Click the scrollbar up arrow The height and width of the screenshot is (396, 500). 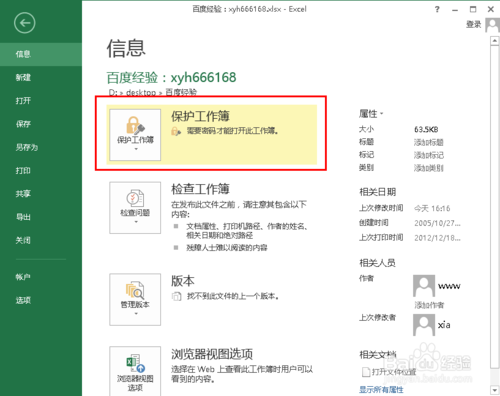click(494, 41)
